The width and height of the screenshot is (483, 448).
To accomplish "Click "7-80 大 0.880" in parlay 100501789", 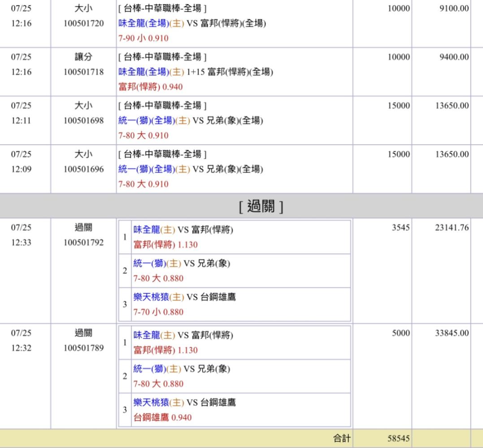I will pos(158,384).
